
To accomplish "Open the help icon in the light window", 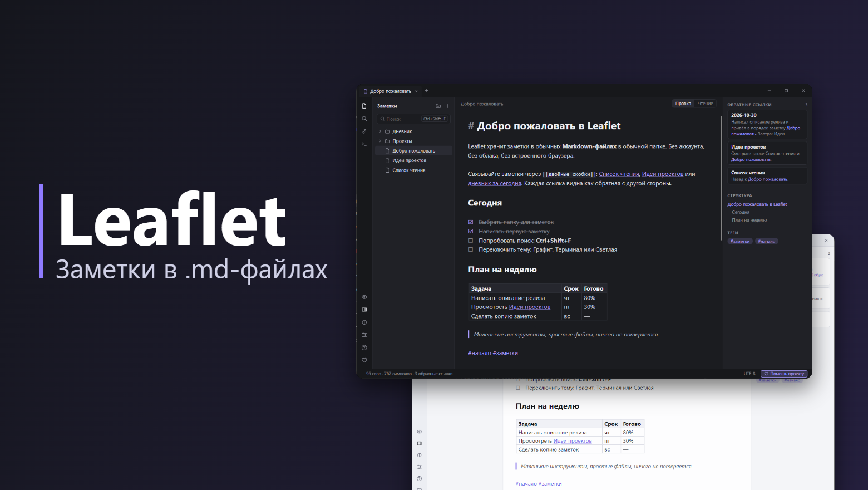I will pyautogui.click(x=420, y=478).
